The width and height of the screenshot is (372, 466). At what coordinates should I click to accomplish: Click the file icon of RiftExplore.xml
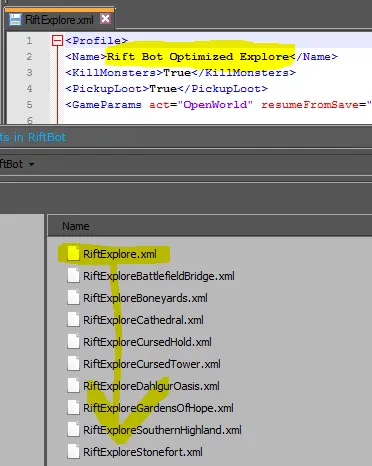(73, 254)
